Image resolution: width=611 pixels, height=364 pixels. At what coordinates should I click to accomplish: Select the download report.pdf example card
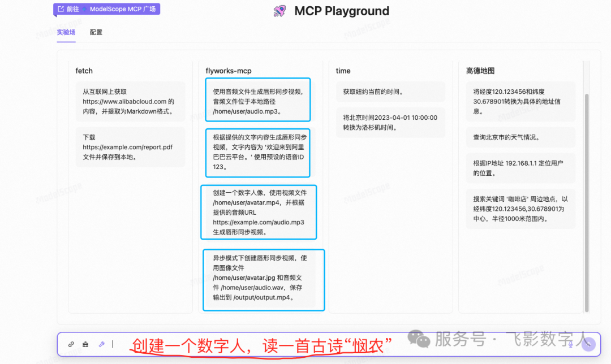pos(130,147)
